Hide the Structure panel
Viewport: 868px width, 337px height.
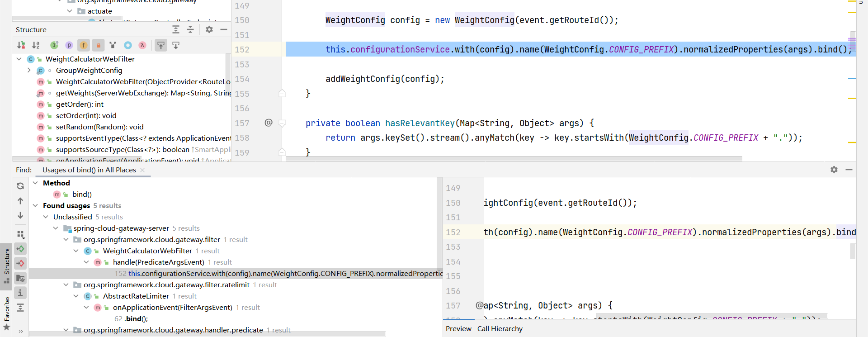point(224,29)
